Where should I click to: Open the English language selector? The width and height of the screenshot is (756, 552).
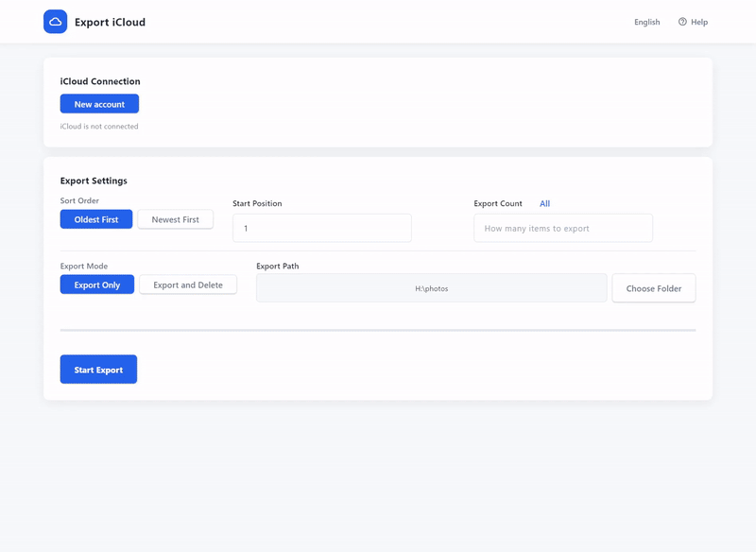click(x=646, y=22)
